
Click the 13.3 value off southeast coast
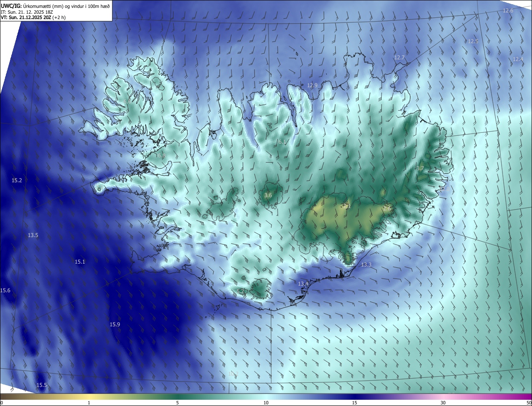366,264
